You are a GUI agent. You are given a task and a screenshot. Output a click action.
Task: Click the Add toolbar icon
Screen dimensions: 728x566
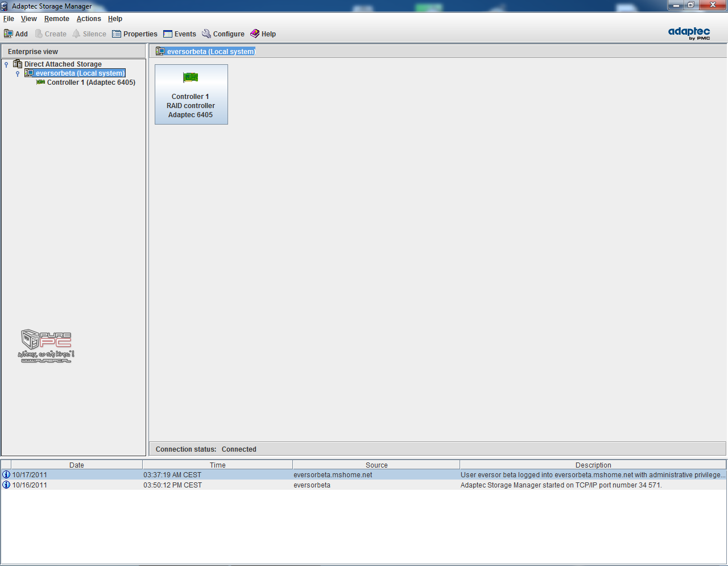coord(9,34)
